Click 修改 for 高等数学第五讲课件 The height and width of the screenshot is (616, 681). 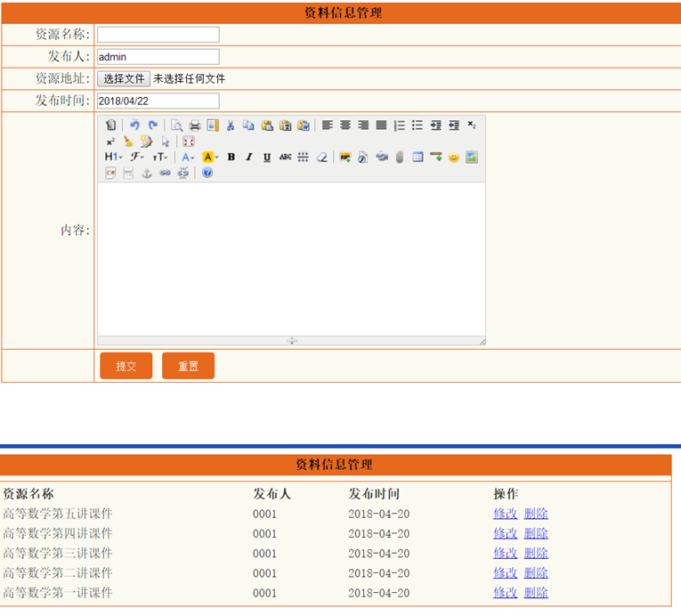[x=505, y=514]
